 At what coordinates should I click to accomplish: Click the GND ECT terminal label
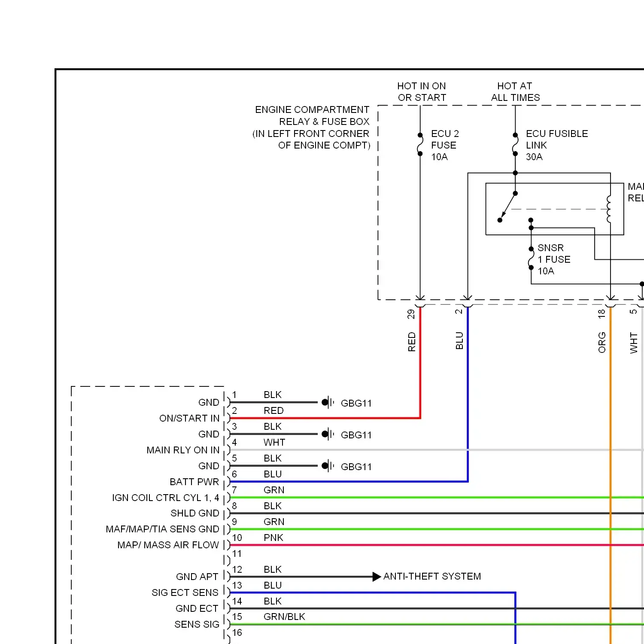197,608
